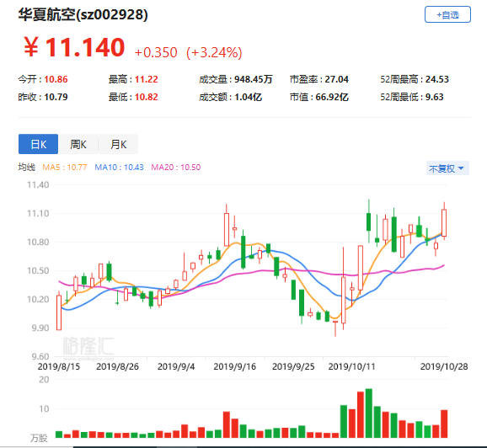Image resolution: width=487 pixels, height=448 pixels.
Task: Click the MA5 : 10.77 indicator label
Action: (65, 168)
